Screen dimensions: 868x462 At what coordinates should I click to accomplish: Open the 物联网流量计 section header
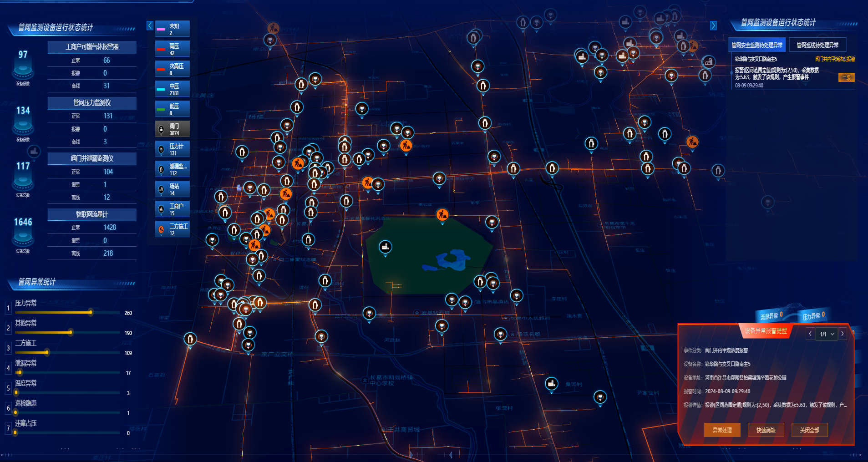92,214
